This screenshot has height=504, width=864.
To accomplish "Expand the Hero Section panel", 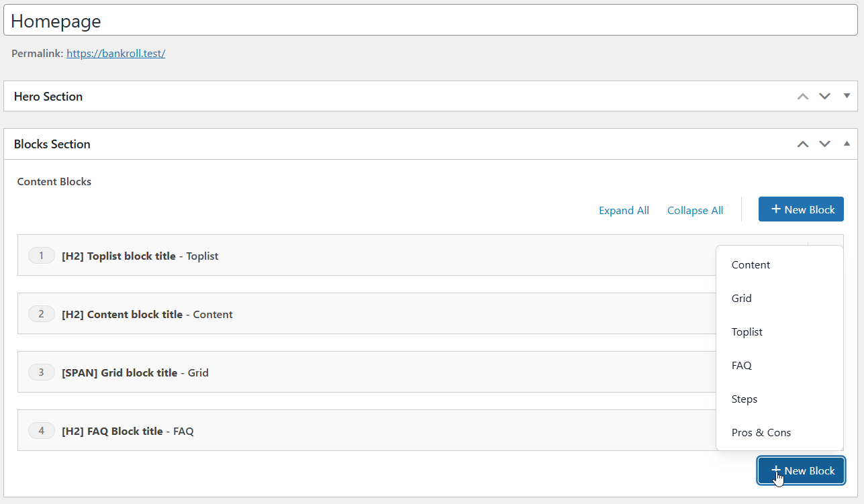I will pyautogui.click(x=847, y=96).
